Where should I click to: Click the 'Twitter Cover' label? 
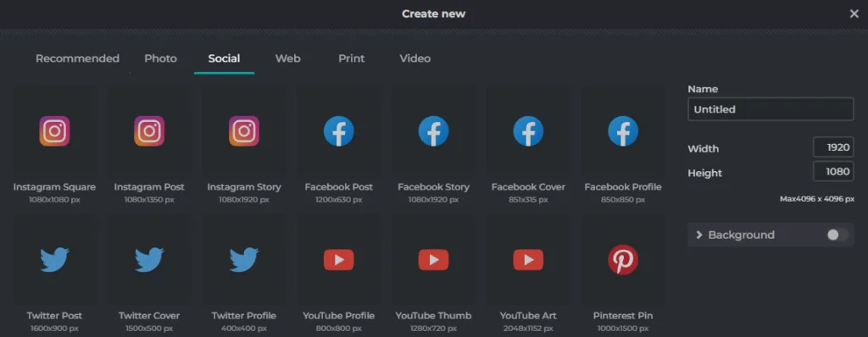(x=149, y=316)
